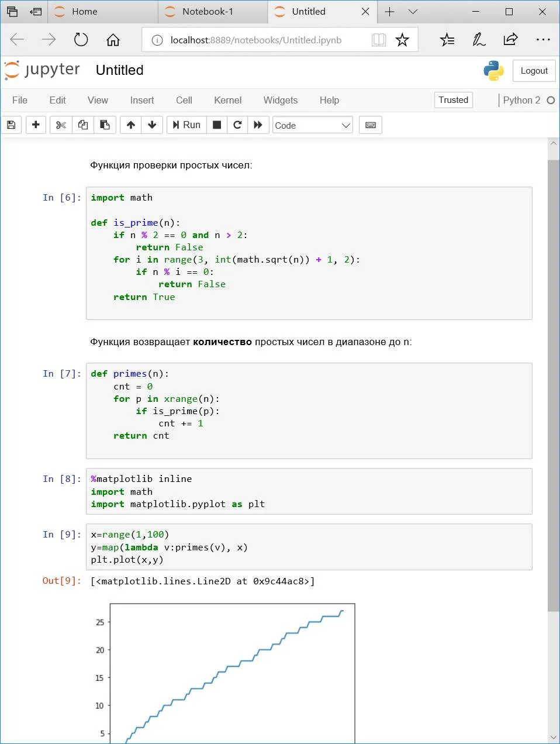This screenshot has height=744, width=560.
Task: Open the command palette keyboard icon
Action: pos(371,125)
